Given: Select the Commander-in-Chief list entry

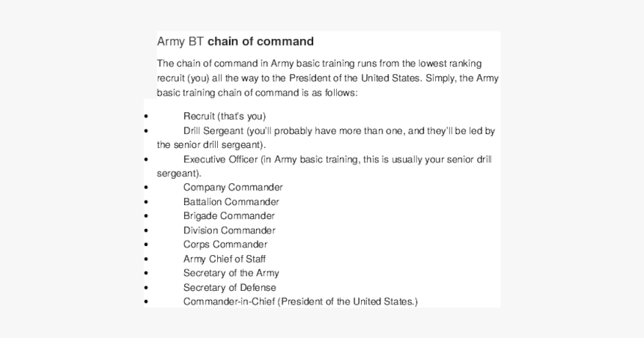Looking at the screenshot, I should coord(300,302).
